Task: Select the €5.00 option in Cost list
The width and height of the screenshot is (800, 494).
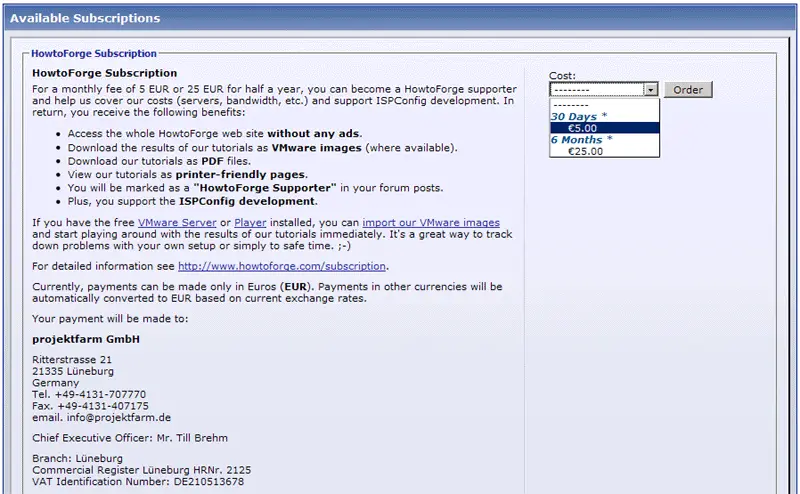Action: click(605, 128)
